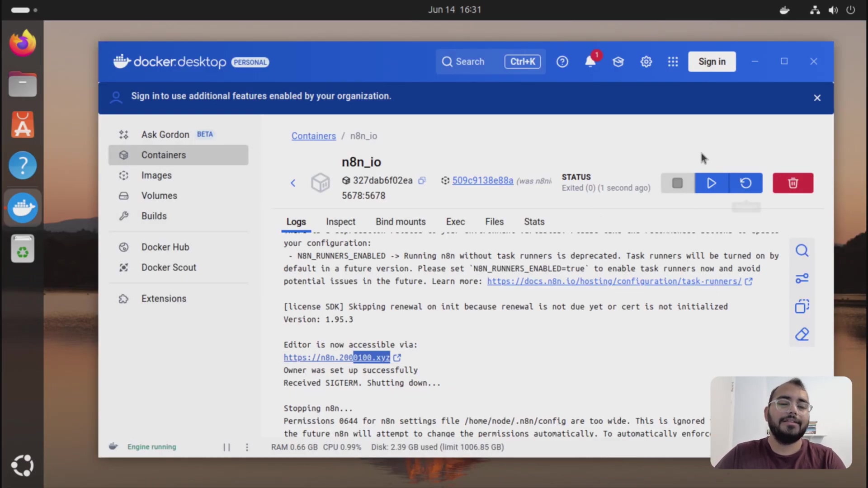Go back using the left chevron arrow
The width and height of the screenshot is (868, 488).
293,183
